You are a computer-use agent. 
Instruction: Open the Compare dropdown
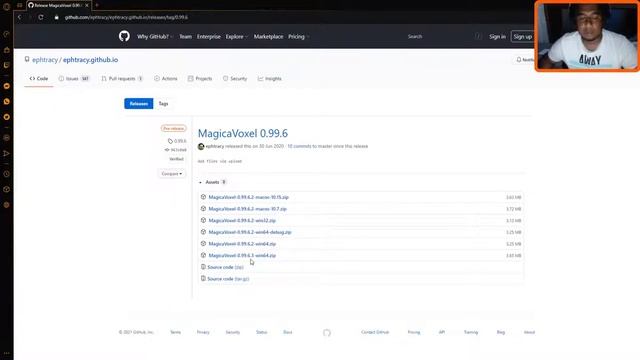coord(172,174)
